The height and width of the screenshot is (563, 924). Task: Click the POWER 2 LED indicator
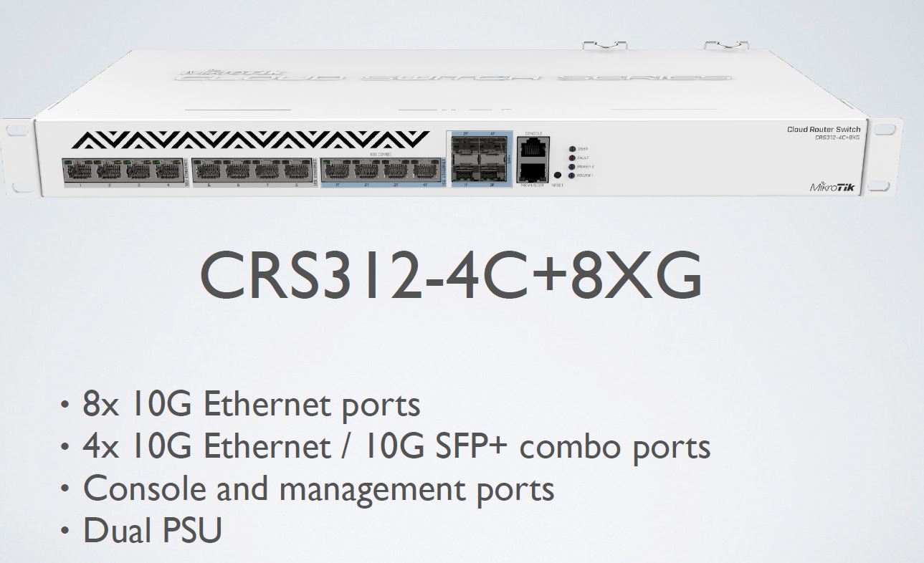point(572,166)
